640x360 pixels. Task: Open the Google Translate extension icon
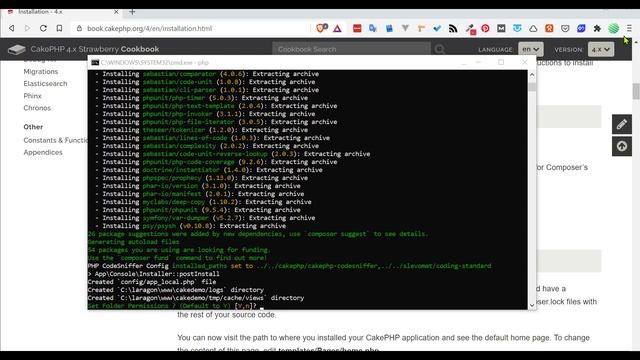373,28
